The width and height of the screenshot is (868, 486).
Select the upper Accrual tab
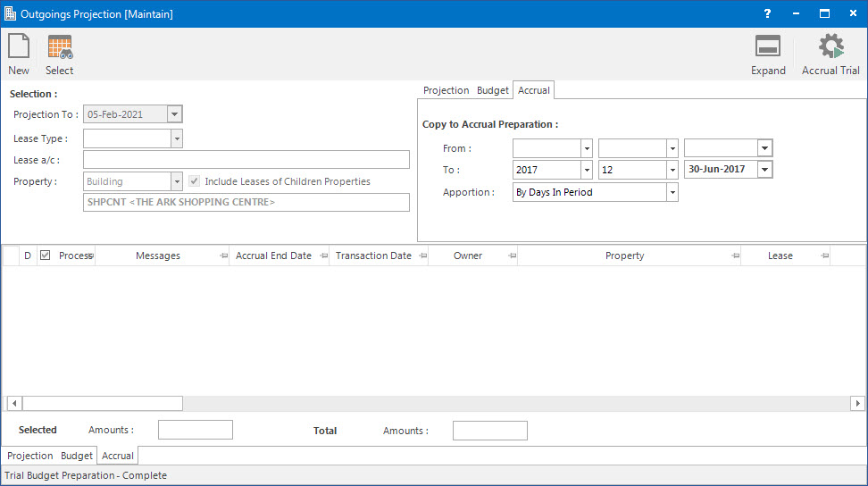pyautogui.click(x=534, y=90)
